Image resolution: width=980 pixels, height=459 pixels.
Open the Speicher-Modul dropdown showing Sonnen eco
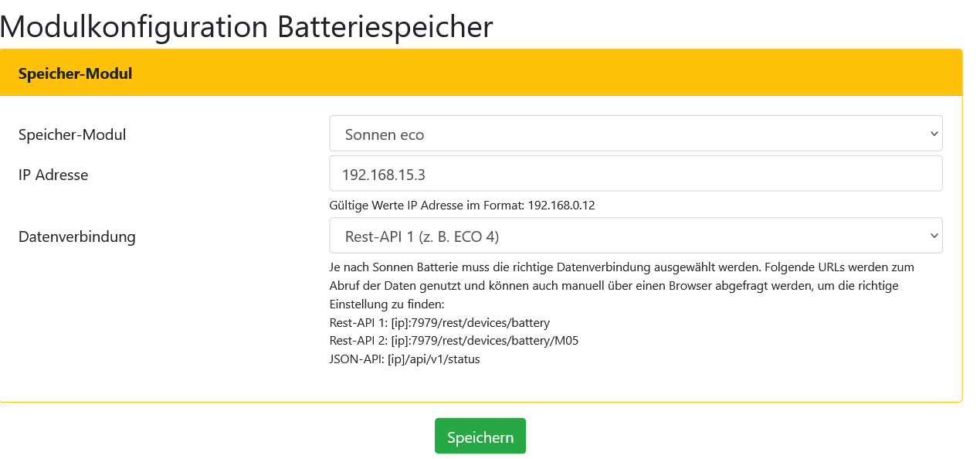tap(635, 134)
